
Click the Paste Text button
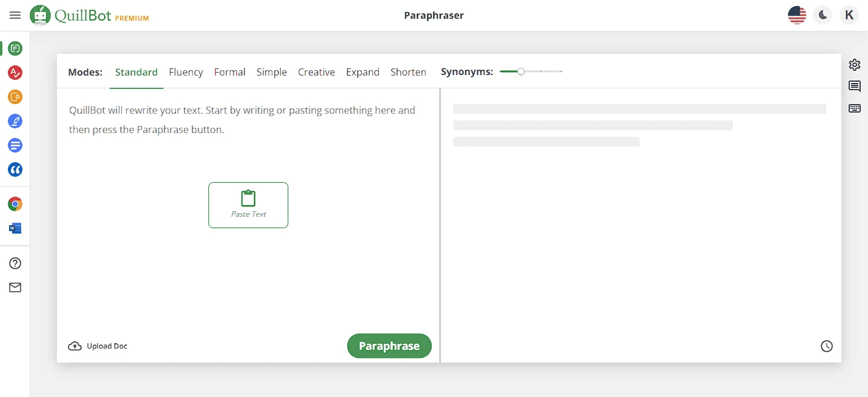[248, 205]
